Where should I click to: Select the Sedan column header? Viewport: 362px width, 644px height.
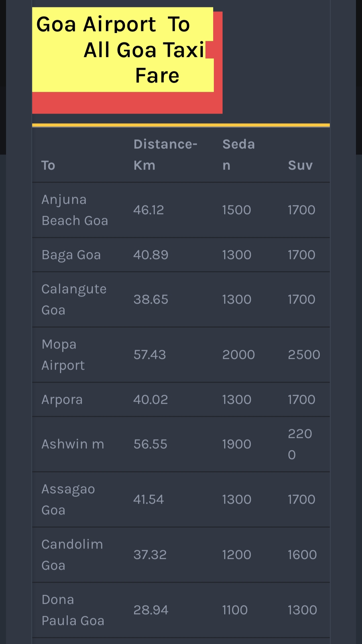coord(239,154)
